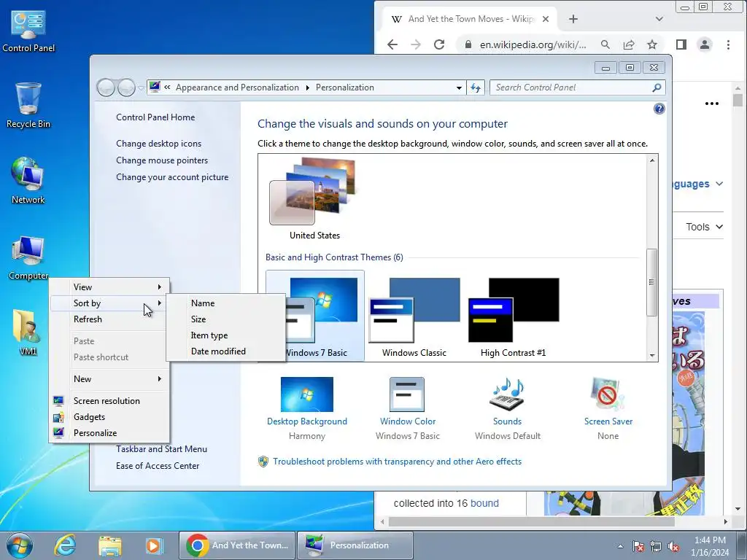
Task: Click the Search Control Panel field
Action: [570, 87]
